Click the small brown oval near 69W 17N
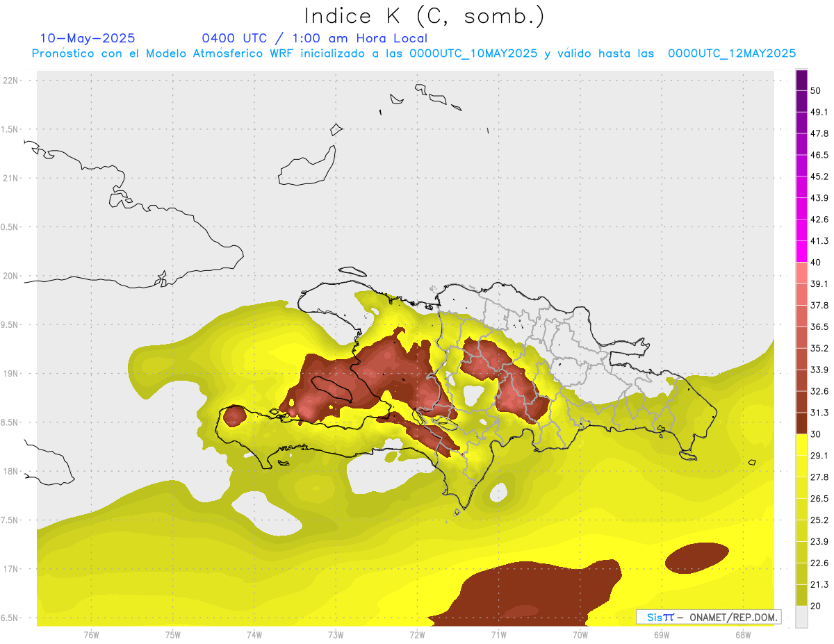834x644 pixels. [x=697, y=558]
